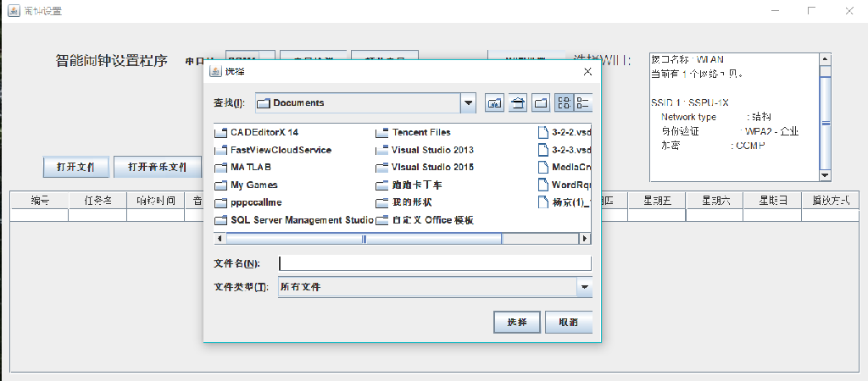The width and height of the screenshot is (868, 381).
Task: Switch to Details view icon
Action: point(583,102)
